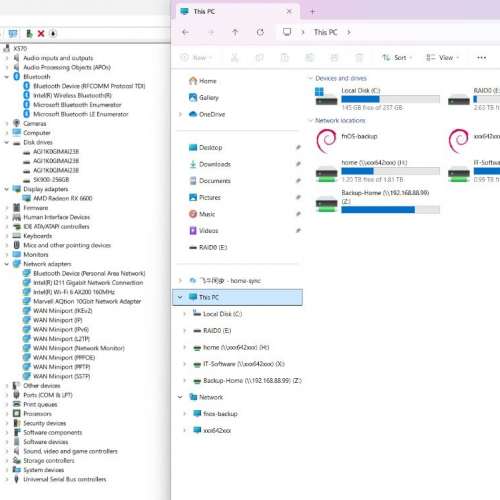Click This PC in the address bar
The image size is (500, 500).
coord(326,32)
